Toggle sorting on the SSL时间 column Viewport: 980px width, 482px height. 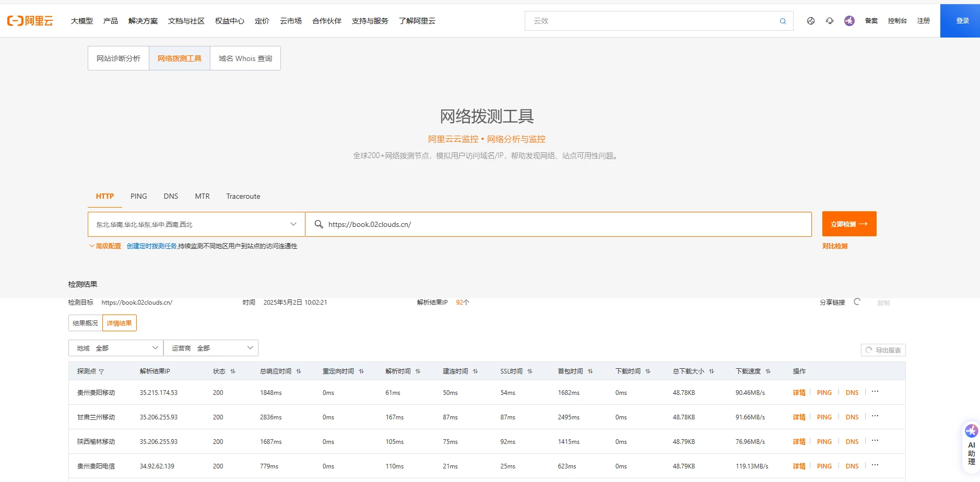pos(530,371)
